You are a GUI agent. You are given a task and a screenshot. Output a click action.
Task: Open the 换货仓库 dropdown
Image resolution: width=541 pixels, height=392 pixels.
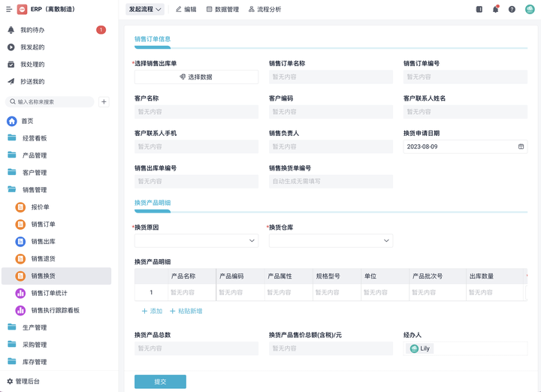click(x=331, y=241)
